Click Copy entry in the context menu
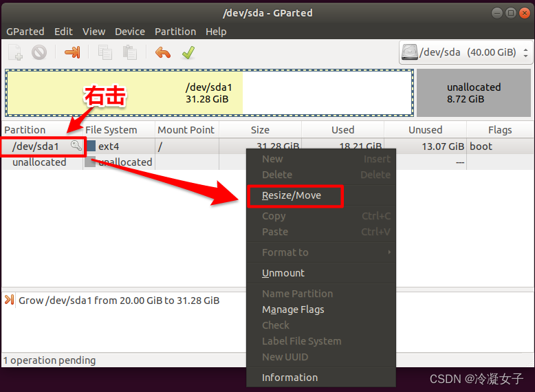 pyautogui.click(x=321, y=216)
